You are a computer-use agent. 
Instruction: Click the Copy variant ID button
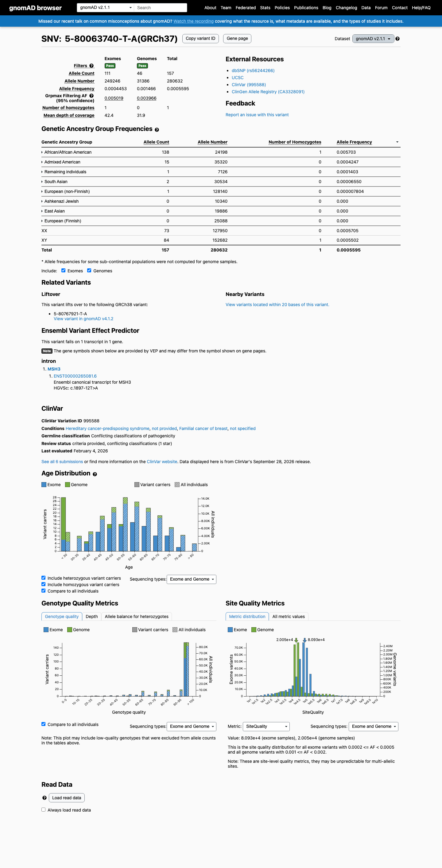pyautogui.click(x=201, y=38)
